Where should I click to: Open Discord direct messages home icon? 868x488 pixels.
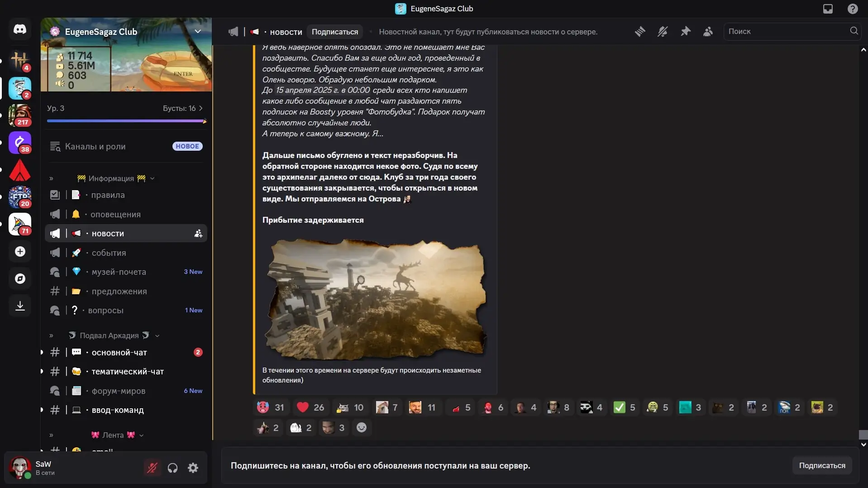(x=20, y=29)
